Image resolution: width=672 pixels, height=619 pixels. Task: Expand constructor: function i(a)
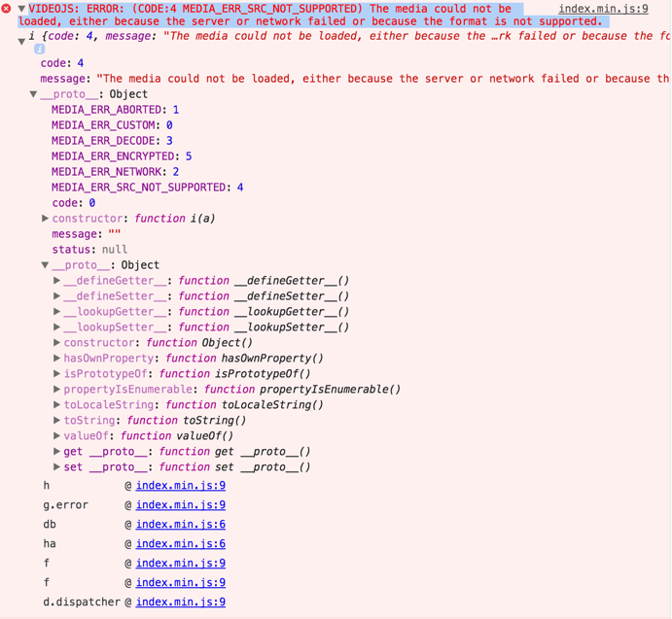(45, 219)
